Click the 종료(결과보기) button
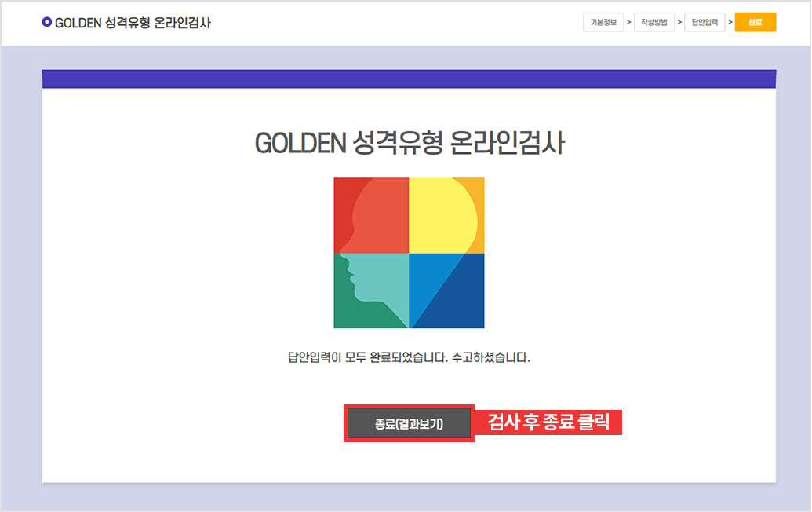Image resolution: width=812 pixels, height=512 pixels. pos(409,422)
